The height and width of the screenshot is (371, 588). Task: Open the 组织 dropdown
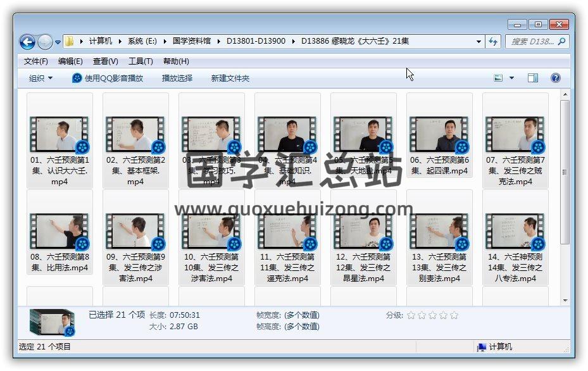pos(41,78)
